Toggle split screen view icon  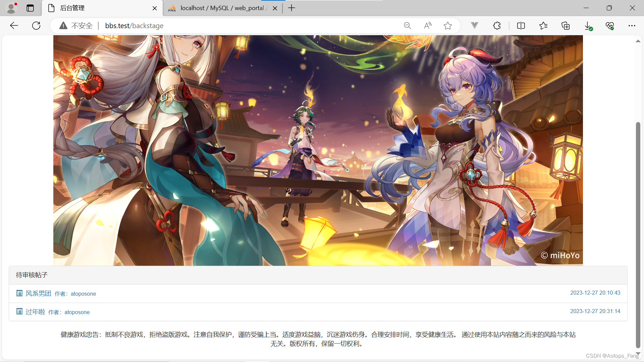521,26
